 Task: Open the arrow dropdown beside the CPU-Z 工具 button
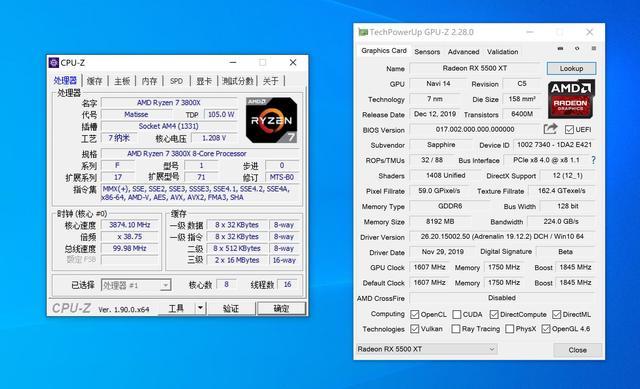(x=200, y=308)
